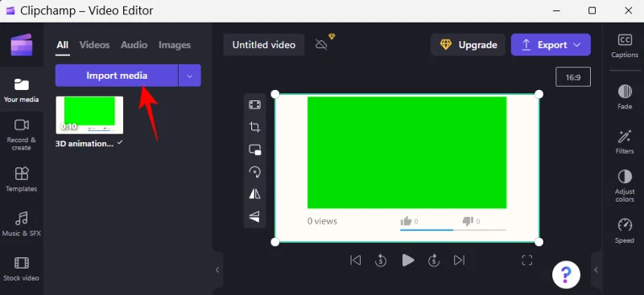Click the Import media button
Screen dimensions: 644x295
[x=117, y=76]
